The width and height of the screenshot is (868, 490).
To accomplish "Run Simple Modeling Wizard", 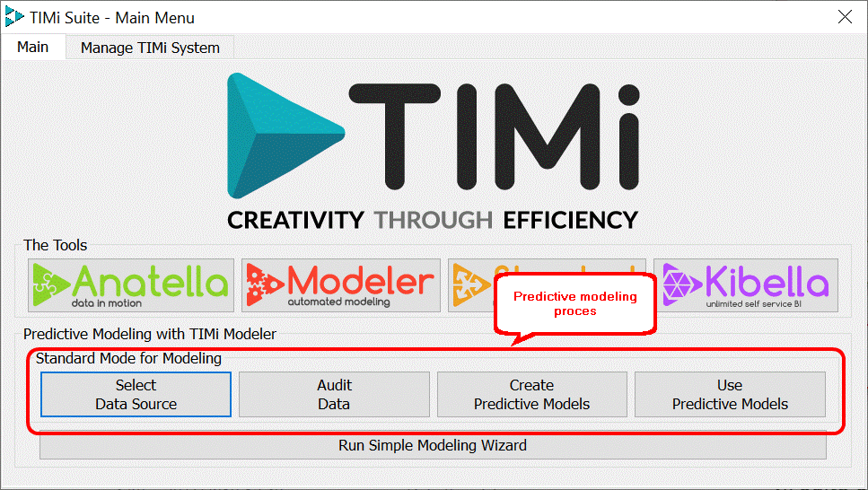I will 433,445.
